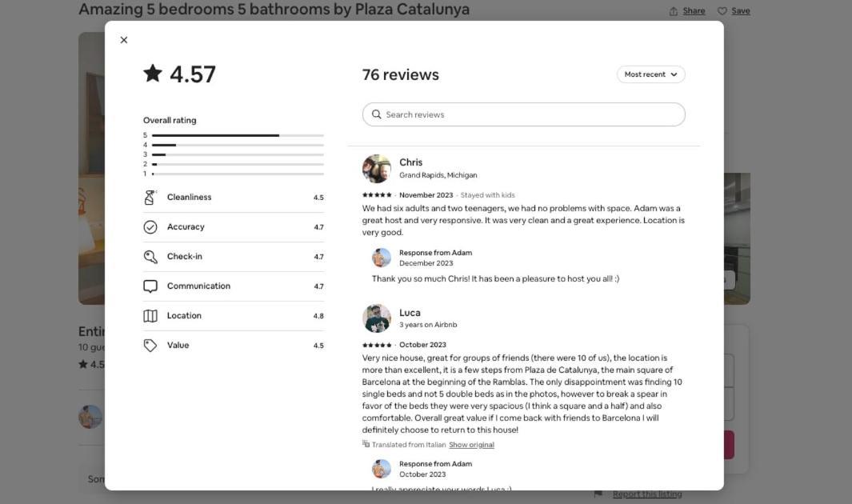Click the magnifier icon in search reviews
This screenshot has height=504, width=852.
pyautogui.click(x=376, y=114)
